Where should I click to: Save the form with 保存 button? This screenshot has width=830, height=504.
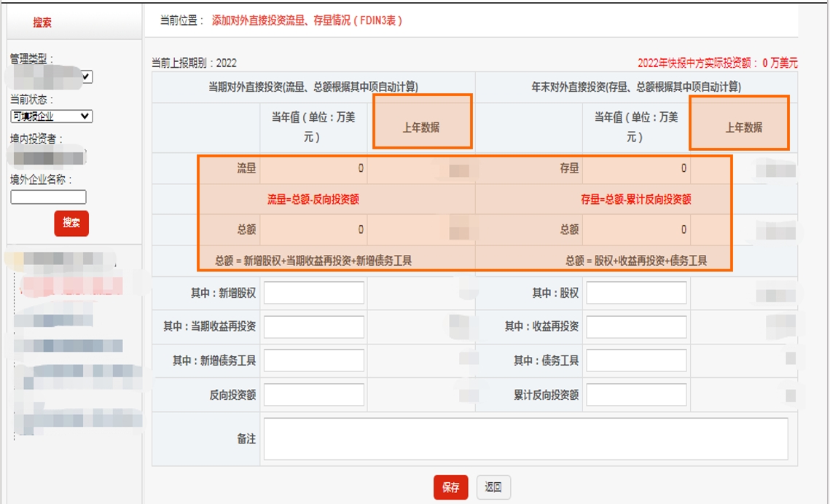[450, 487]
